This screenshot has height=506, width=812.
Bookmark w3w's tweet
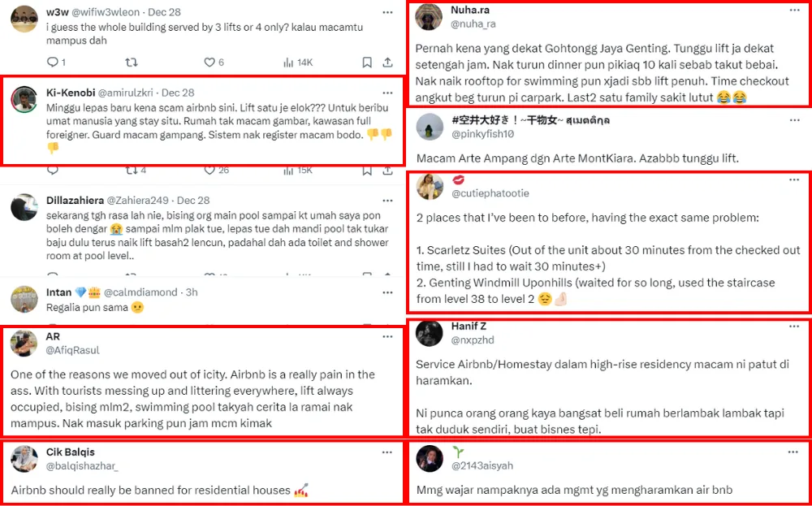click(367, 62)
